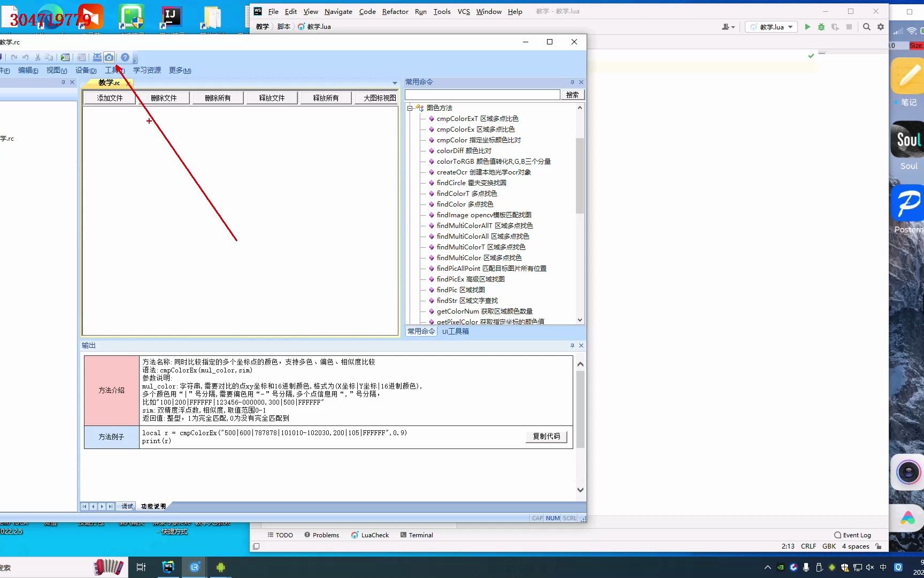Open the 更多(M) menu
This screenshot has height=578, width=924.
tap(180, 70)
